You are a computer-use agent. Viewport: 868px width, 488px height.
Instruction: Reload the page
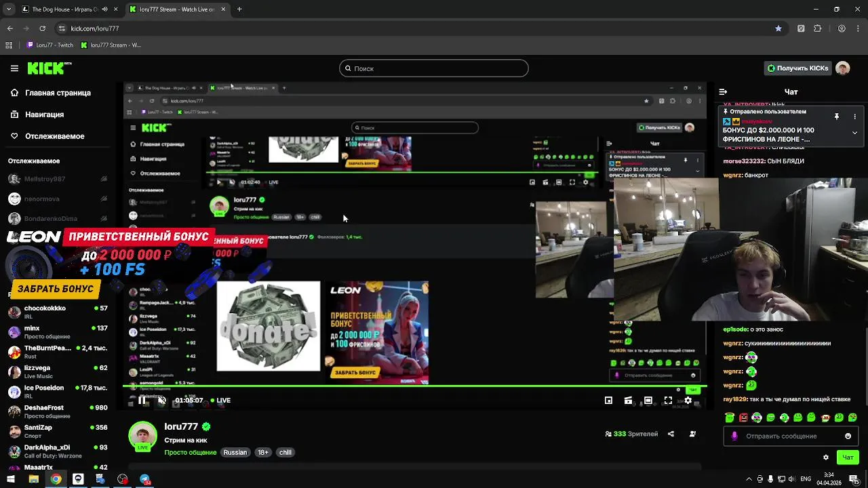pos(42,28)
